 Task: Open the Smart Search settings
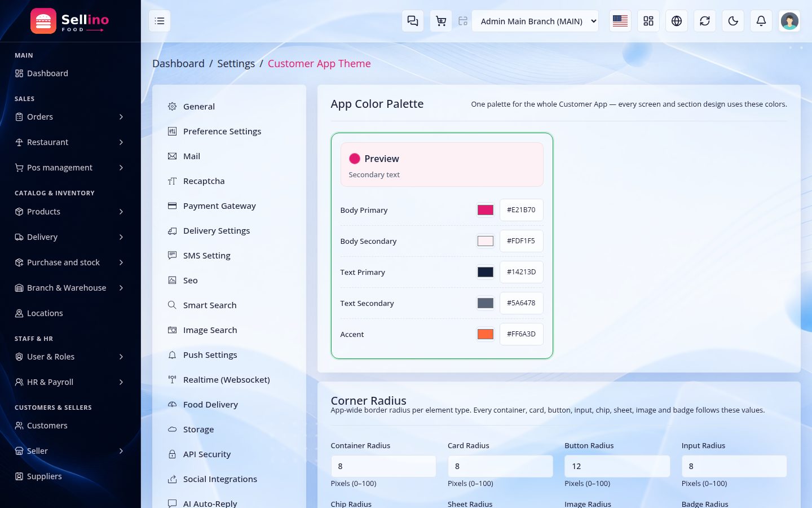229,305
